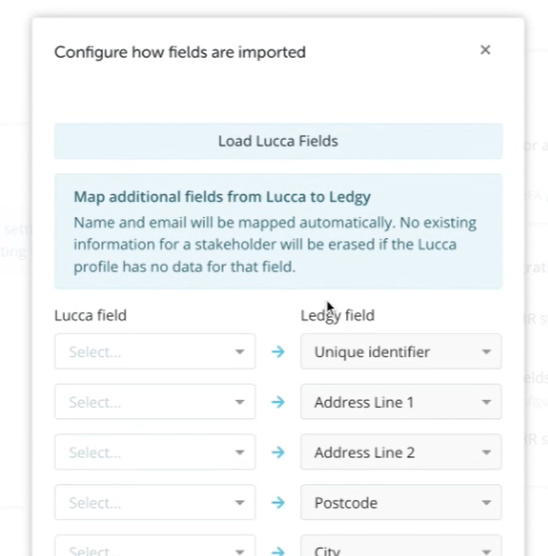Image resolution: width=548 pixels, height=556 pixels.
Task: Click the Map additional fields info heading
Action: tap(222, 197)
